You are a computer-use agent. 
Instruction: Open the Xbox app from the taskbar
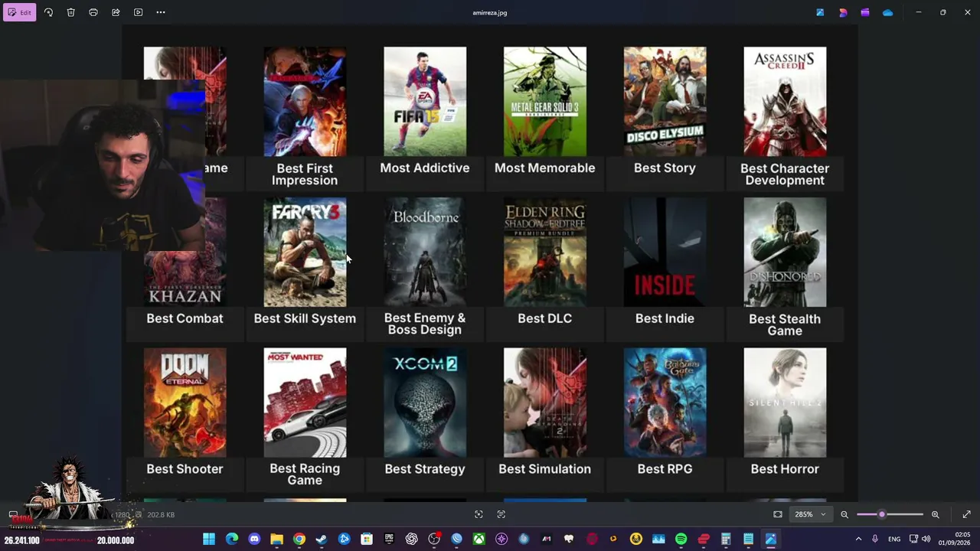(479, 539)
